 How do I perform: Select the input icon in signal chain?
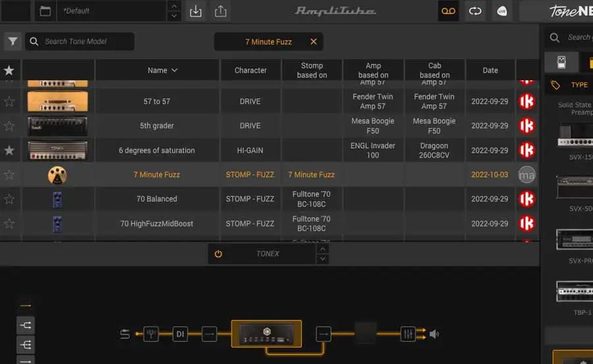tap(125, 334)
